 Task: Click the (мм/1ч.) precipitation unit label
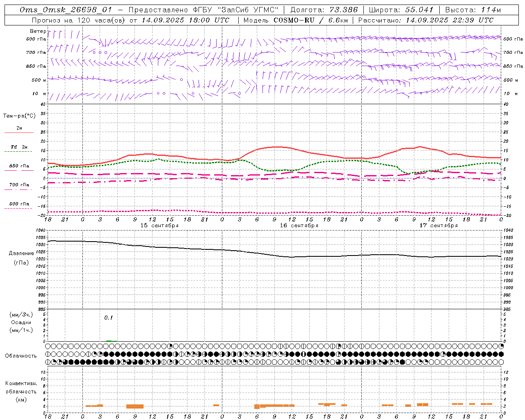[x=21, y=330]
